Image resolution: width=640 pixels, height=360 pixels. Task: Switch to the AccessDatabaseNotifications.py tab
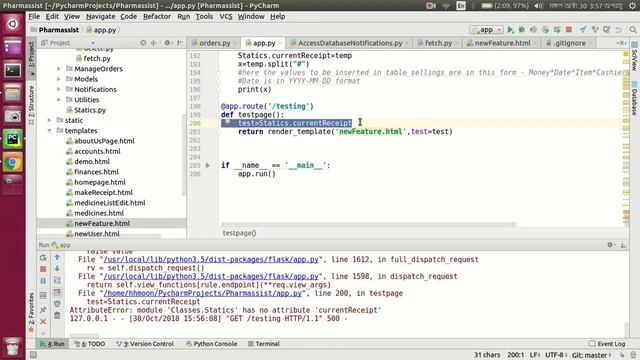(x=349, y=43)
